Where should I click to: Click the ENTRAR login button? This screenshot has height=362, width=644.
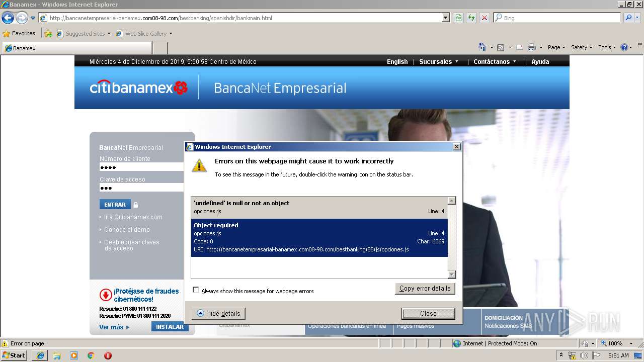[x=115, y=205]
